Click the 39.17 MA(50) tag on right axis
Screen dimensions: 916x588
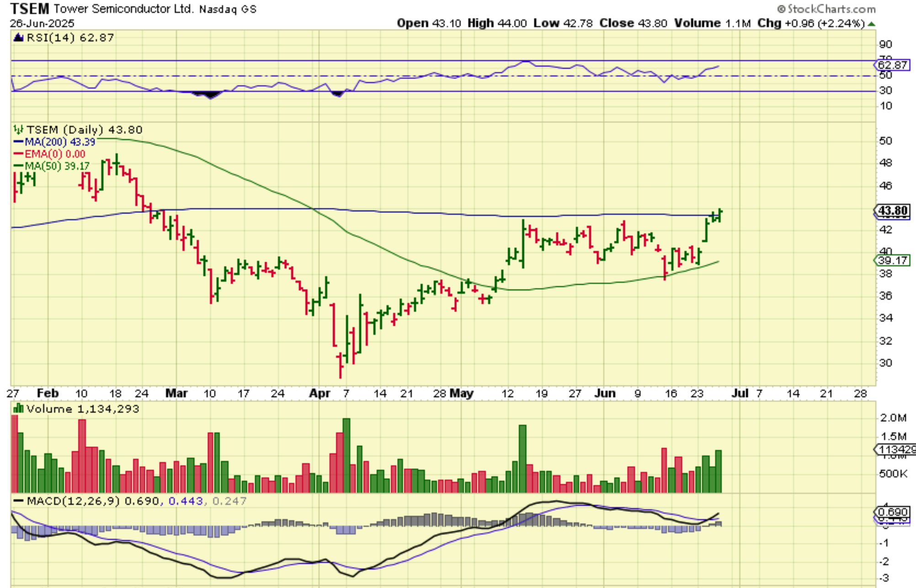pyautogui.click(x=893, y=260)
